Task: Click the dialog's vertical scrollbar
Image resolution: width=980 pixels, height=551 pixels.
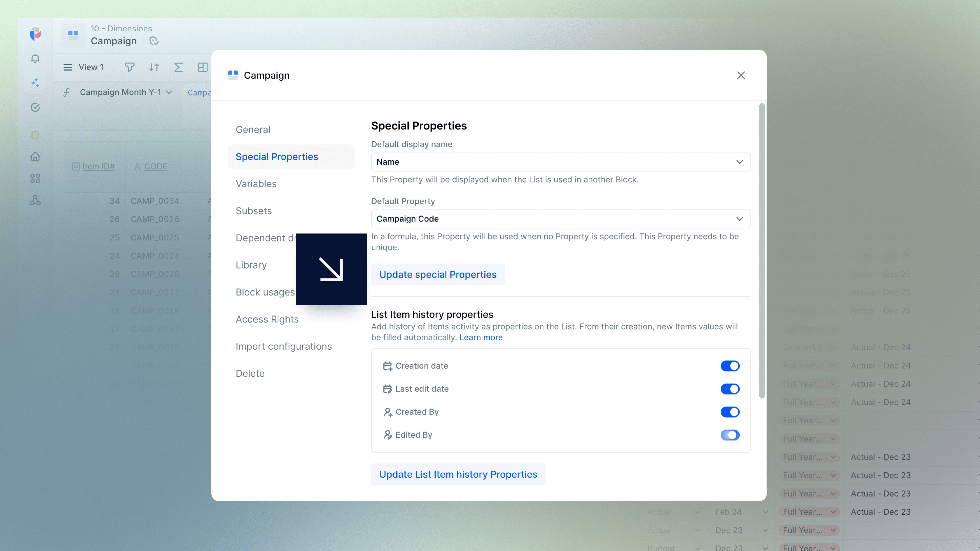Action: (762, 251)
